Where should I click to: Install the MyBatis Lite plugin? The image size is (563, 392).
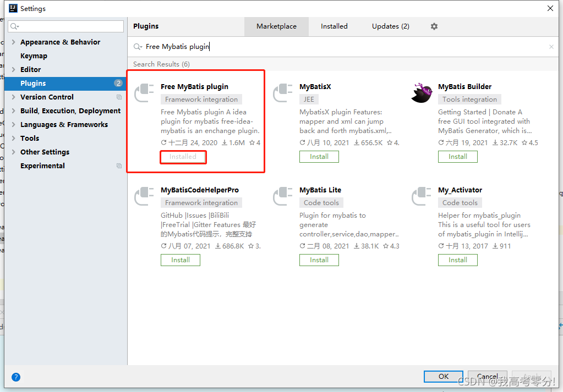pyautogui.click(x=319, y=260)
